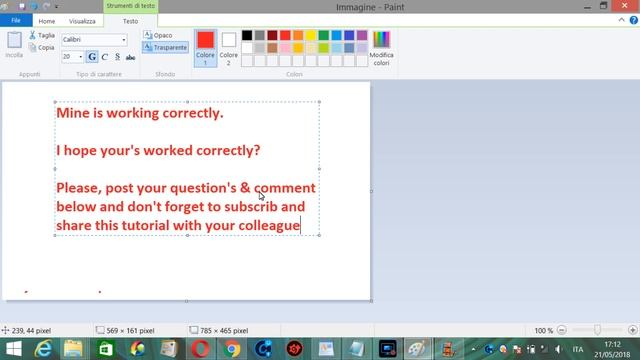Click in the text line "I hope your's worked correctly?"
This screenshot has height=360, width=640.
(158, 151)
